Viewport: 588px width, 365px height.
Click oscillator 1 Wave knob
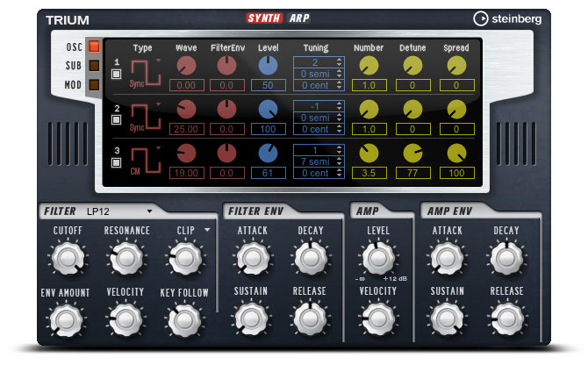pos(186,66)
